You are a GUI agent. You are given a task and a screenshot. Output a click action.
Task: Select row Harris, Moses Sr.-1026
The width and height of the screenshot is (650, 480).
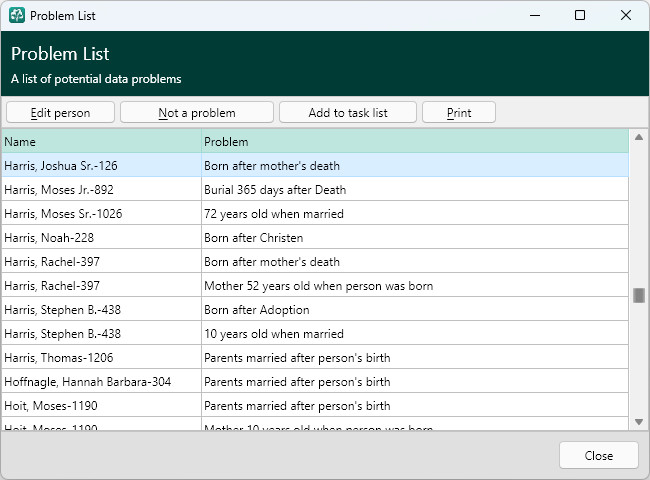tap(315, 214)
